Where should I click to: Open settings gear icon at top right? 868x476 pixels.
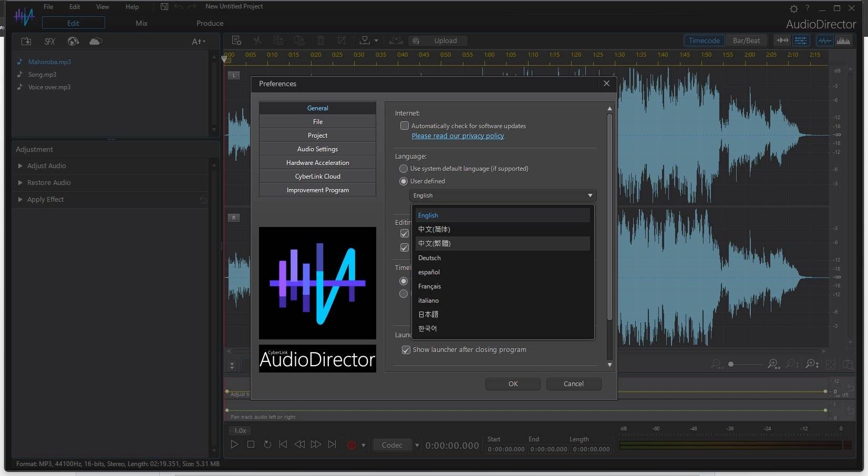794,8
